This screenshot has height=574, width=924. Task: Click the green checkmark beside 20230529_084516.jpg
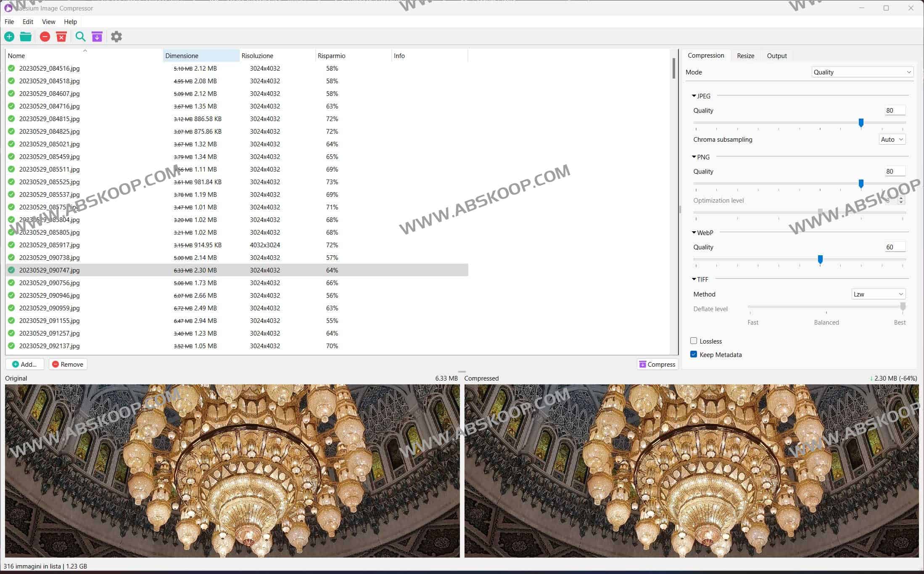[x=11, y=68]
